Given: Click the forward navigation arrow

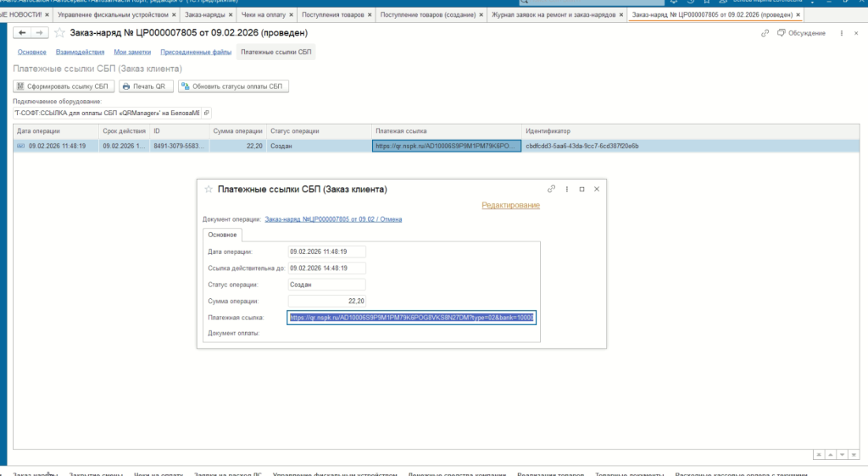Looking at the screenshot, I should 40,32.
